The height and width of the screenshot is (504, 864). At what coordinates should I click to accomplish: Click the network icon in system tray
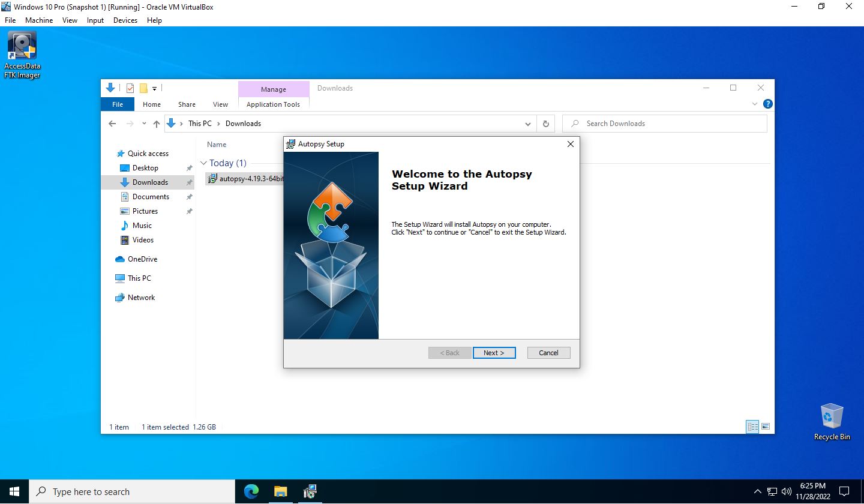click(x=772, y=491)
